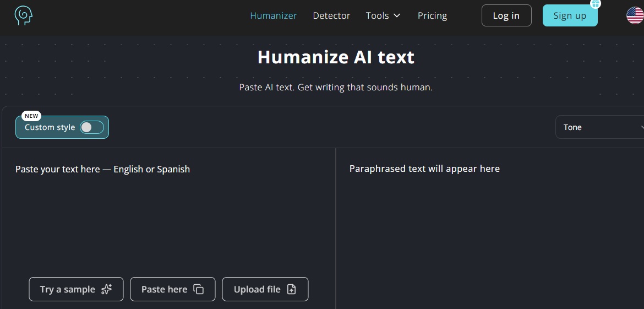Viewport: 644px width, 309px height.
Task: Open the Pricing page
Action: click(x=432, y=15)
